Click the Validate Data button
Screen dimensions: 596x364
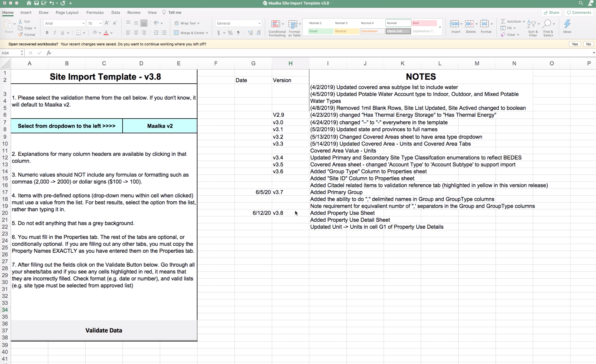[104, 330]
